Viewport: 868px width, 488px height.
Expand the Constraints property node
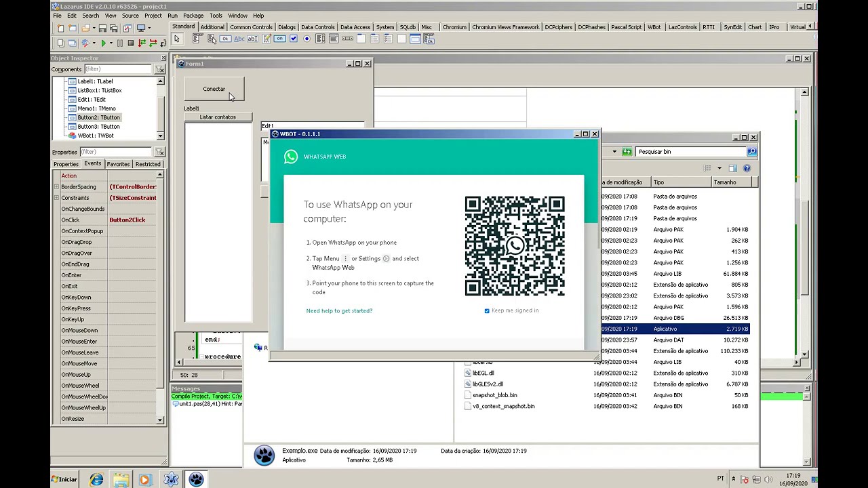point(56,198)
